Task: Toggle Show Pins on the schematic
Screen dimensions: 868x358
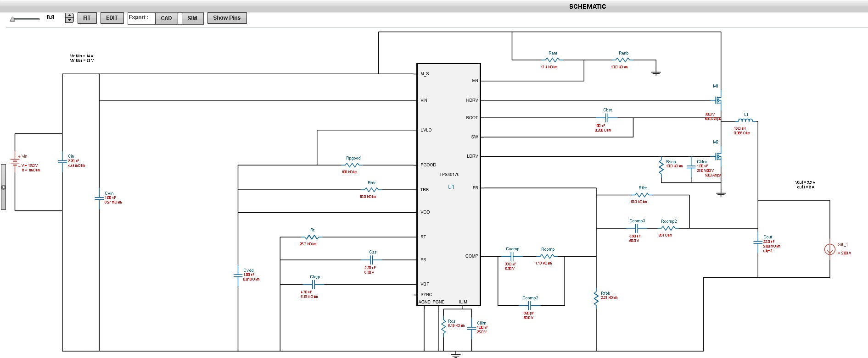Action: [x=227, y=18]
